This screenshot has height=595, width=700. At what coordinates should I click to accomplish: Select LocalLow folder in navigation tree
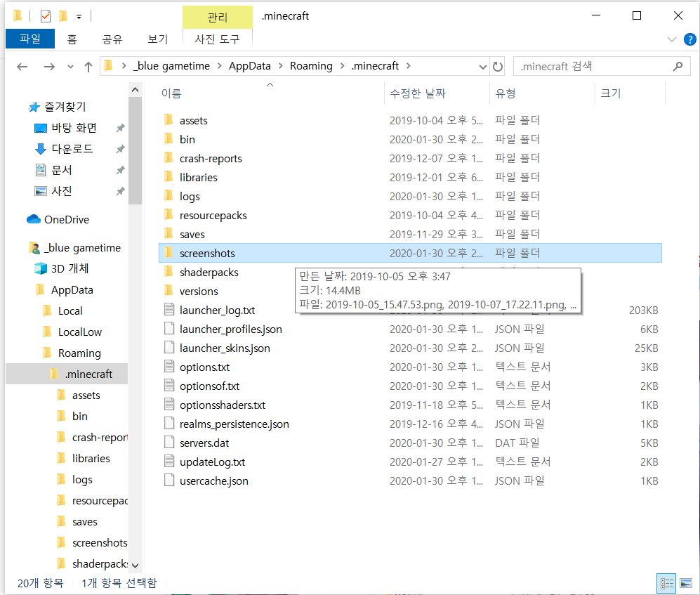click(80, 332)
